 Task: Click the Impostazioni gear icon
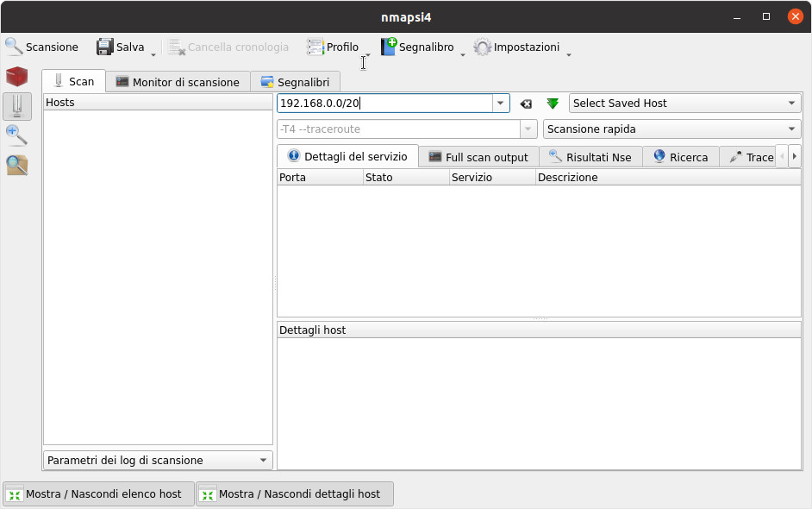(482, 47)
